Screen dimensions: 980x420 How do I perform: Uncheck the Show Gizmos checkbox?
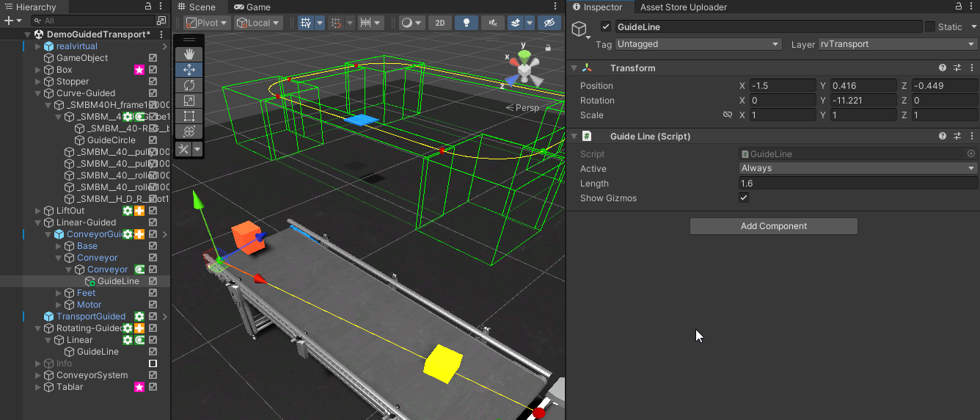[744, 198]
